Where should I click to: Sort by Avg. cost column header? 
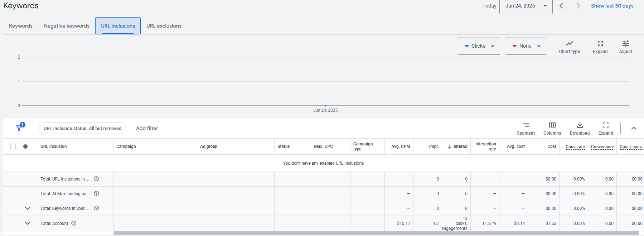[x=515, y=146]
